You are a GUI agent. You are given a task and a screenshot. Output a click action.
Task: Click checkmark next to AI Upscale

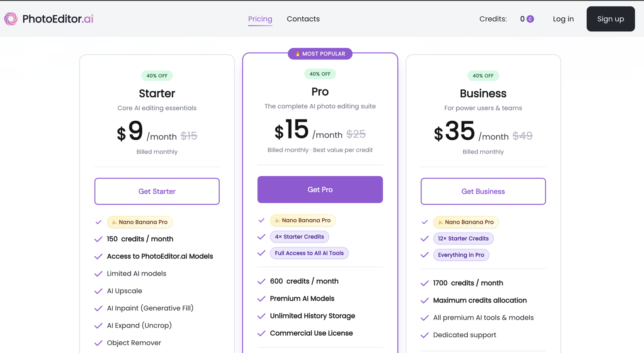coord(98,291)
